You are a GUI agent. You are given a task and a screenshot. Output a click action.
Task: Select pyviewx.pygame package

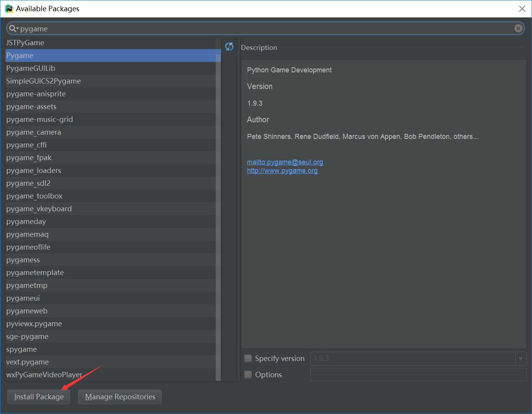[111, 323]
